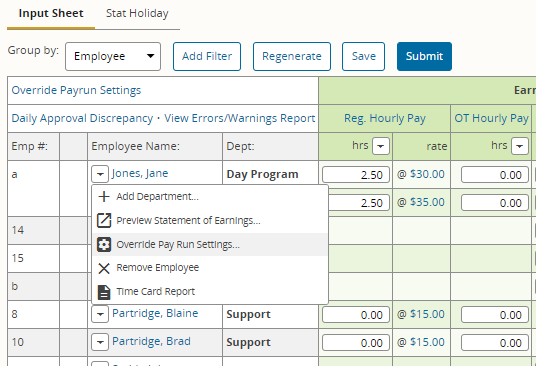
Task: Open the Daily Approval Discrepancy link
Action: [x=82, y=118]
